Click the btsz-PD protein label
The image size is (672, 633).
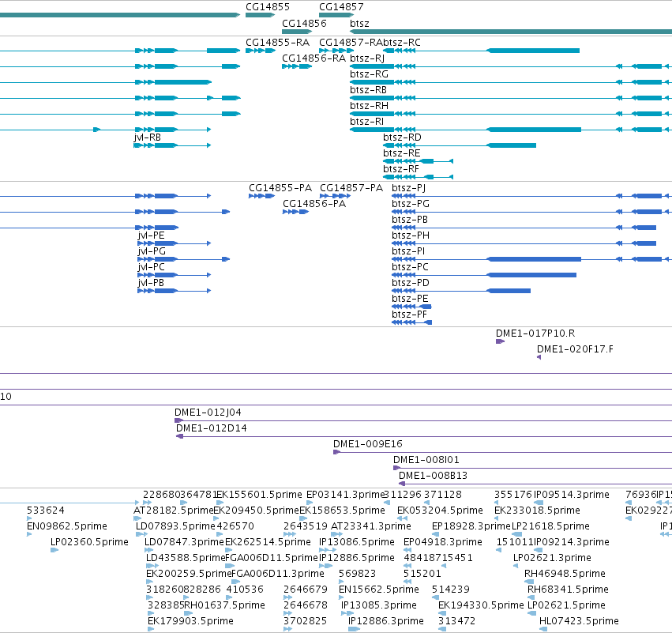[x=411, y=283]
